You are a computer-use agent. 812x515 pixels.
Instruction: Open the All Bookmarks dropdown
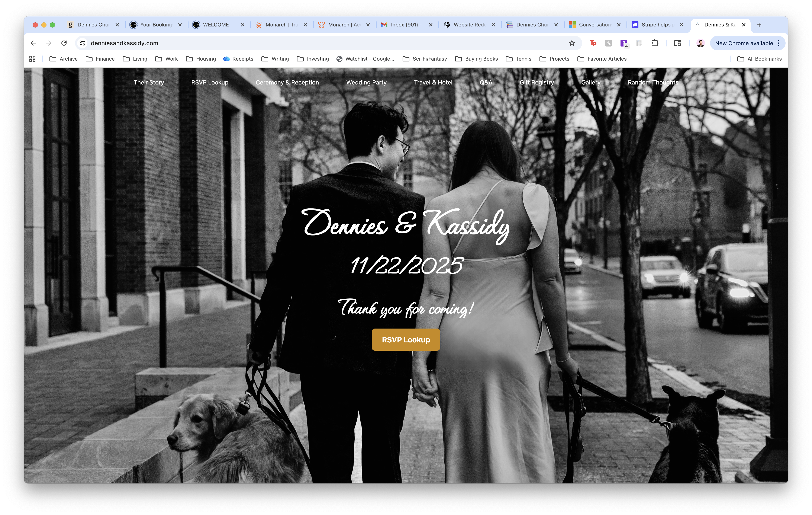point(760,59)
